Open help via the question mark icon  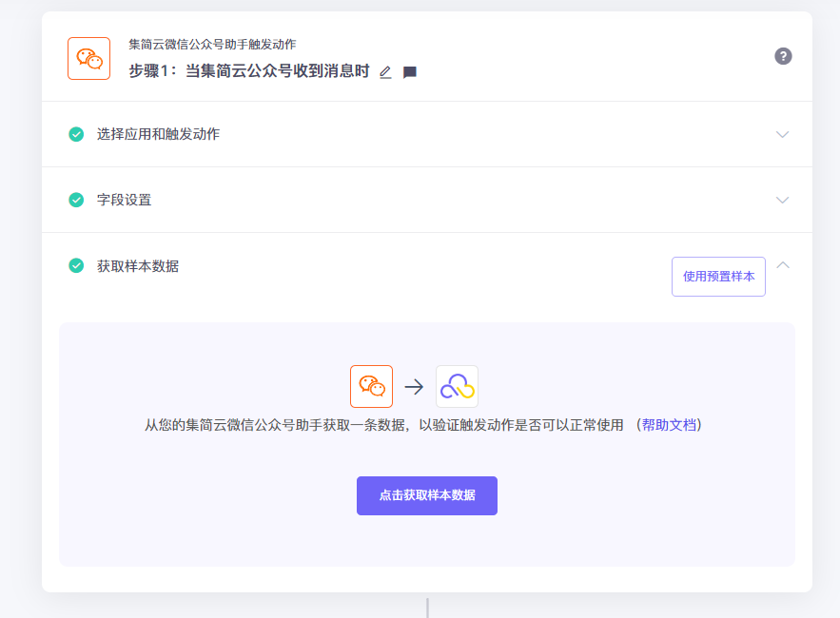(x=783, y=56)
